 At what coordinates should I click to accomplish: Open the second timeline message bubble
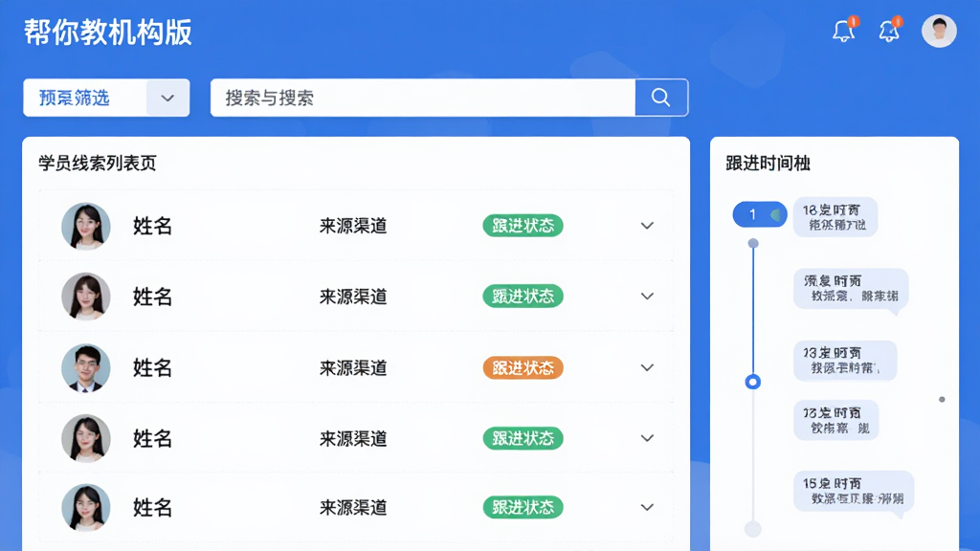[851, 289]
